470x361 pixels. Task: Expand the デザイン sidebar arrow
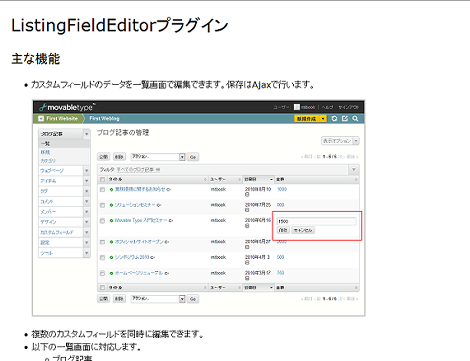(x=86, y=222)
